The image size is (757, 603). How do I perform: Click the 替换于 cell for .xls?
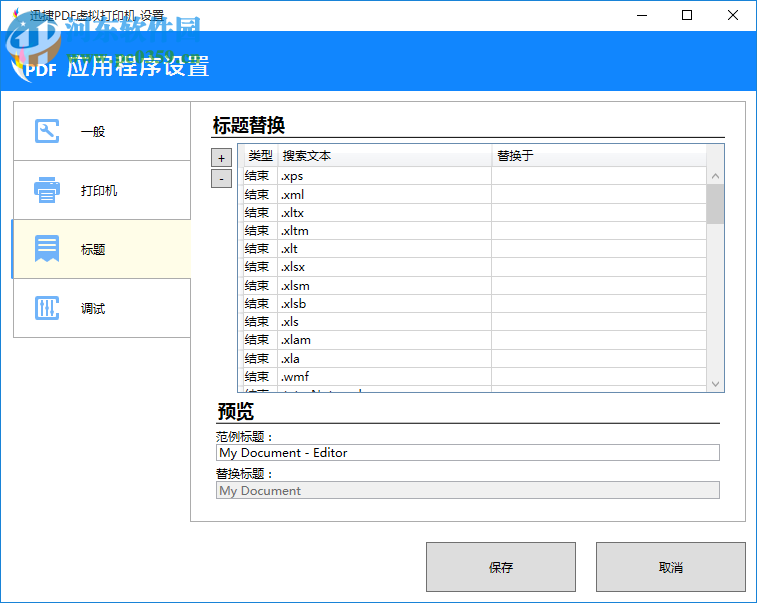[599, 322]
